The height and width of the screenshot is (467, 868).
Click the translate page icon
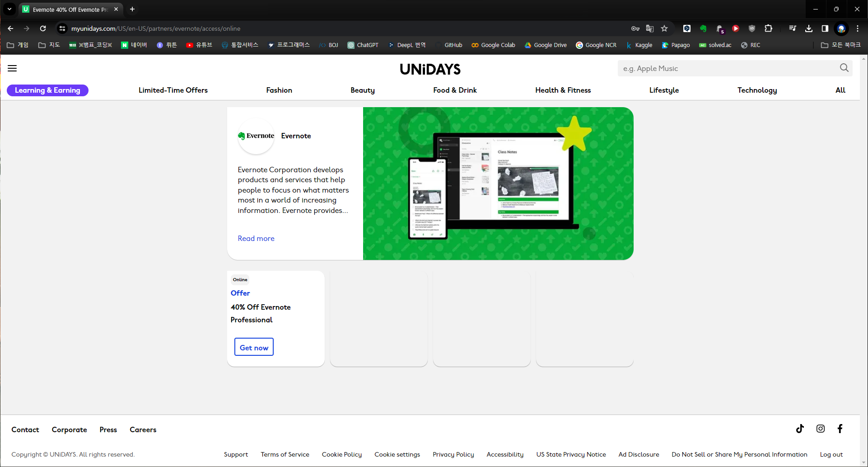click(x=650, y=28)
